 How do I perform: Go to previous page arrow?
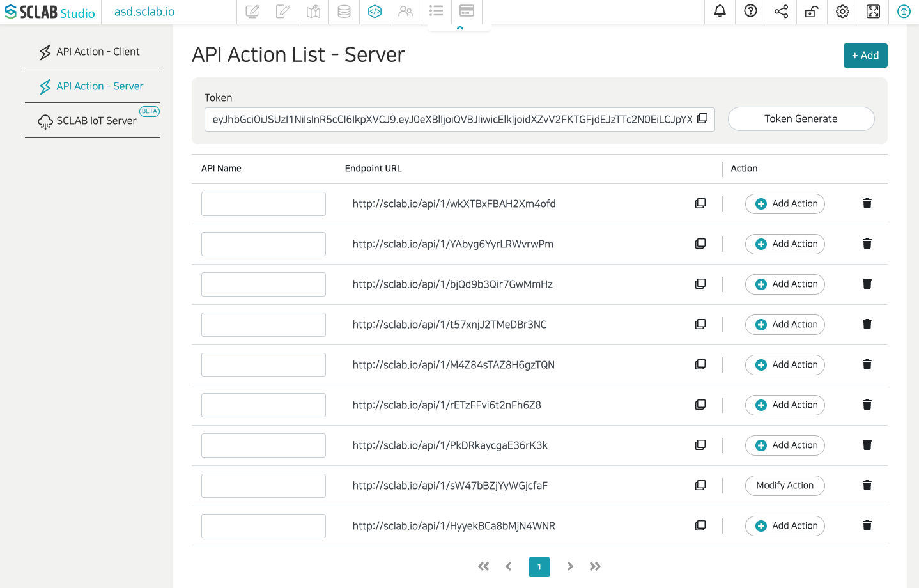pos(509,566)
